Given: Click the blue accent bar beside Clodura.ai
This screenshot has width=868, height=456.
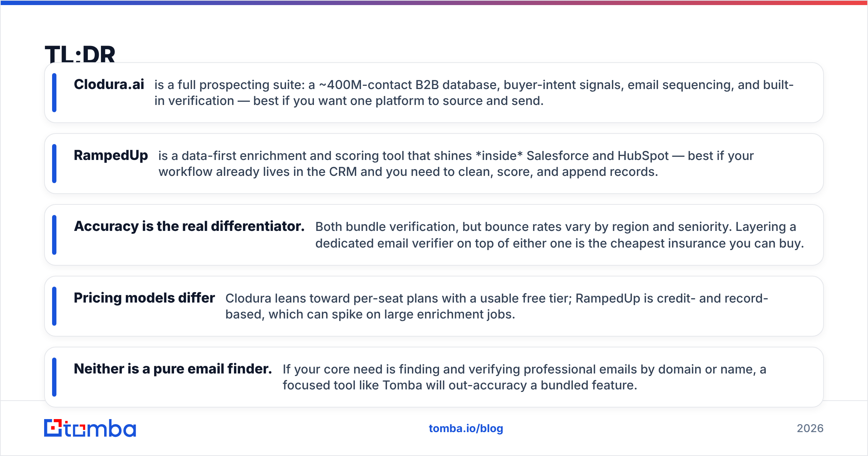Looking at the screenshot, I should (x=54, y=93).
